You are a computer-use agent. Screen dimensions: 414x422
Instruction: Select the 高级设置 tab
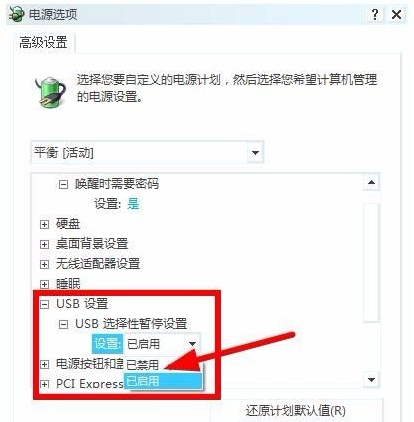43,43
